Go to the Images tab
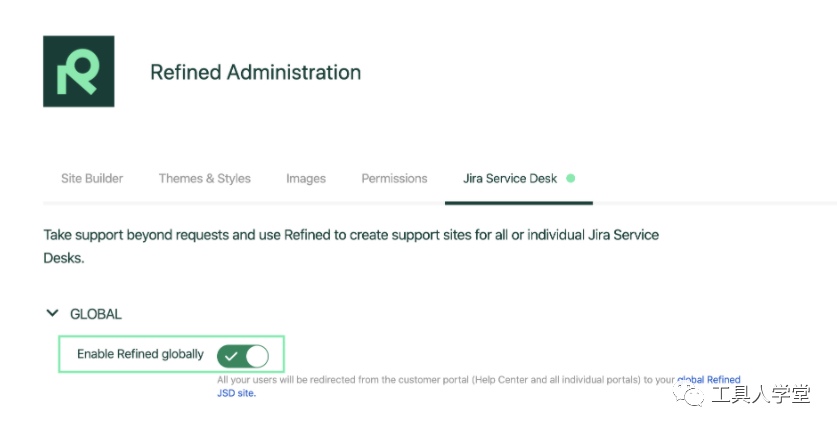 coord(306,179)
